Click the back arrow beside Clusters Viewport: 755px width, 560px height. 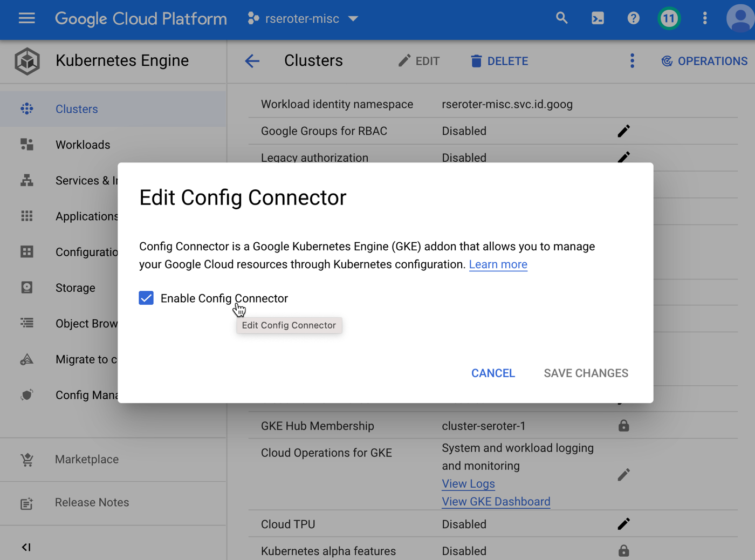[x=252, y=61]
